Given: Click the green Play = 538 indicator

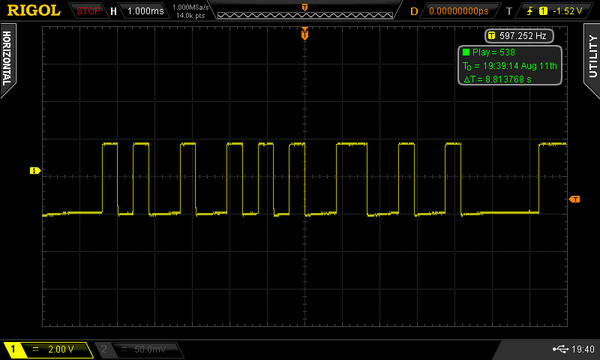Looking at the screenshot, I should [489, 52].
